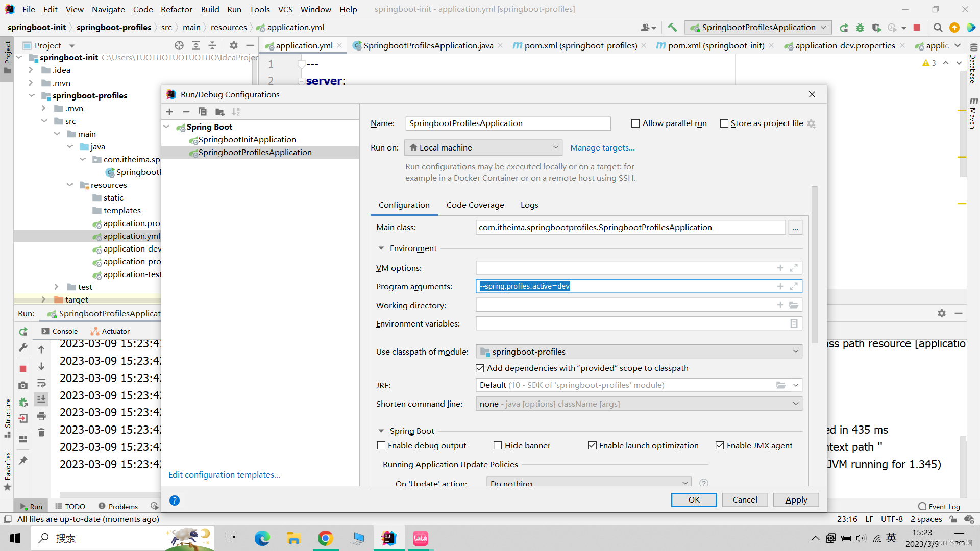Open the Shorten command line dropdown
Image resolution: width=980 pixels, height=551 pixels.
[795, 404]
